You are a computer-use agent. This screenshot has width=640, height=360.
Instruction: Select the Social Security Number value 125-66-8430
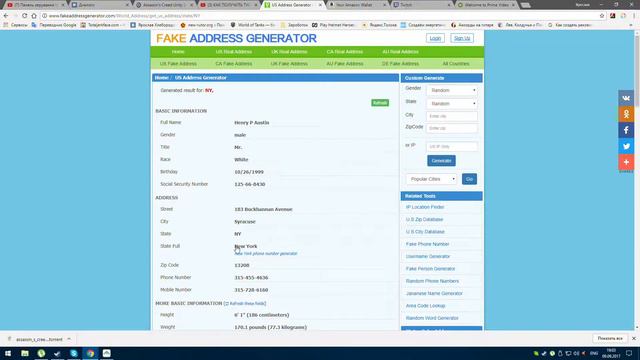[250, 184]
